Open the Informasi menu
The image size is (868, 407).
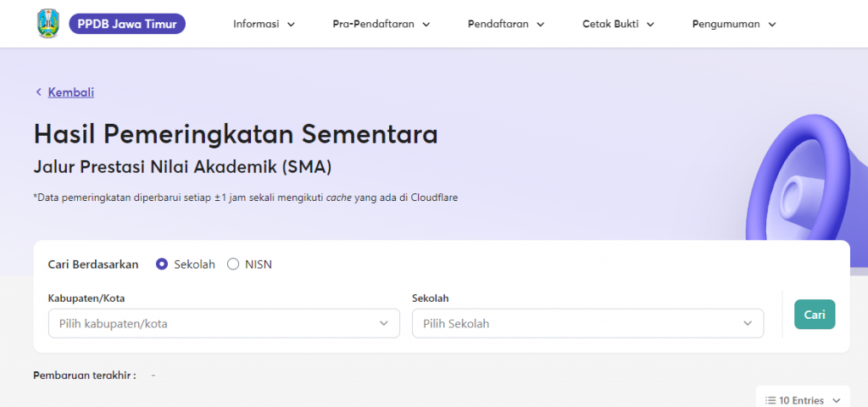264,25
